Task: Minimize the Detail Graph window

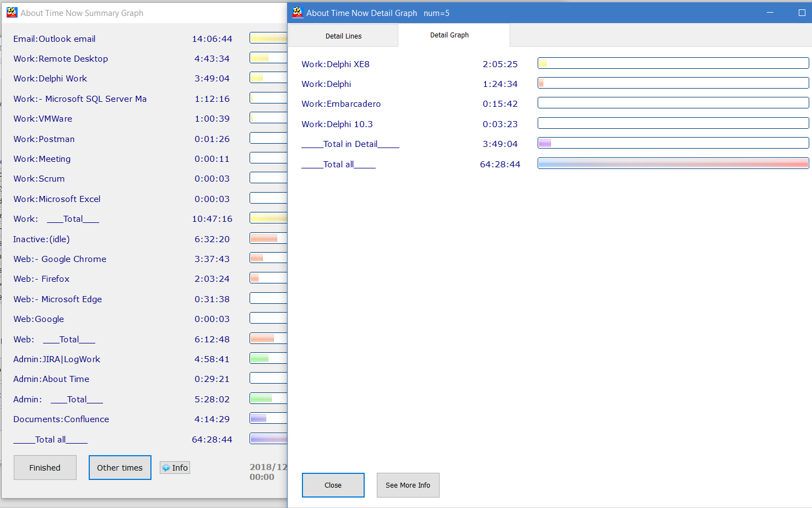Action: click(x=770, y=13)
